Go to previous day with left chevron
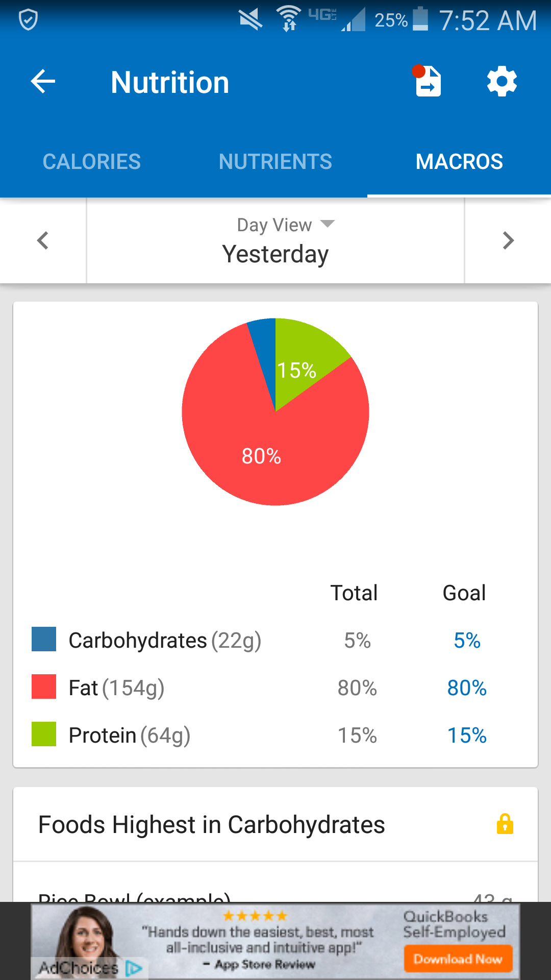The image size is (551, 980). coord(43,240)
